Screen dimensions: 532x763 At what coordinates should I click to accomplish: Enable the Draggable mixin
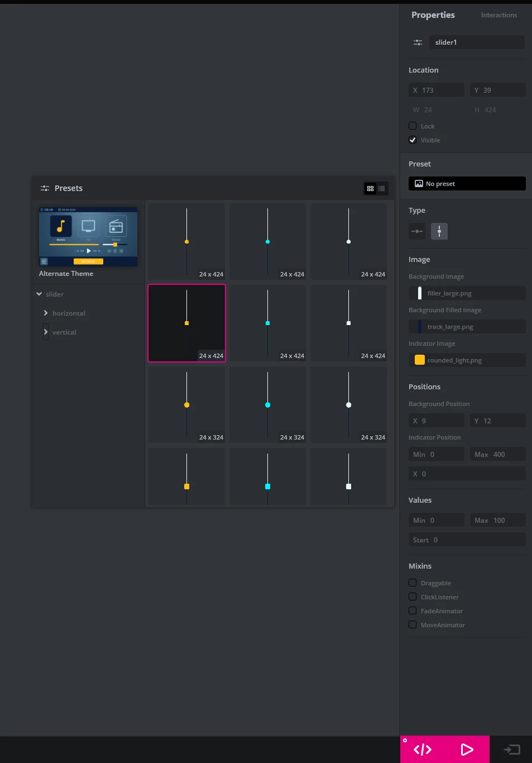[413, 583]
